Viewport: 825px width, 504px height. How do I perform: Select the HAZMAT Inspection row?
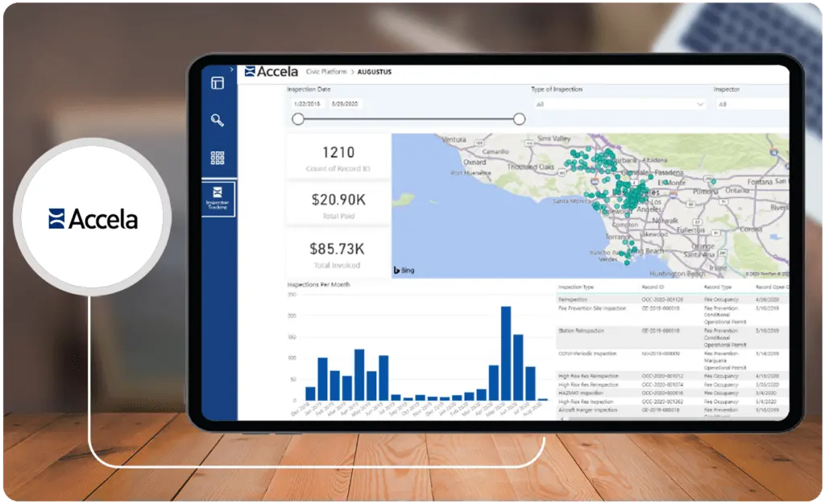(673, 393)
